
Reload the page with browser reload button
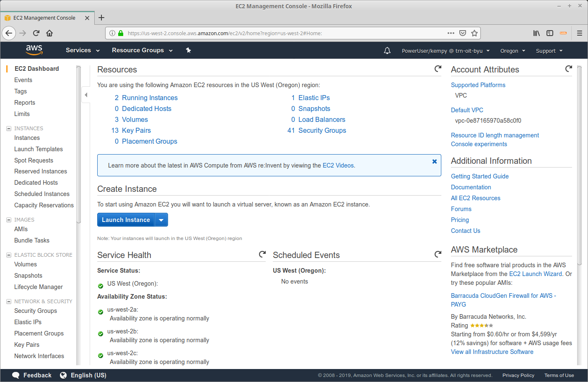[36, 33]
